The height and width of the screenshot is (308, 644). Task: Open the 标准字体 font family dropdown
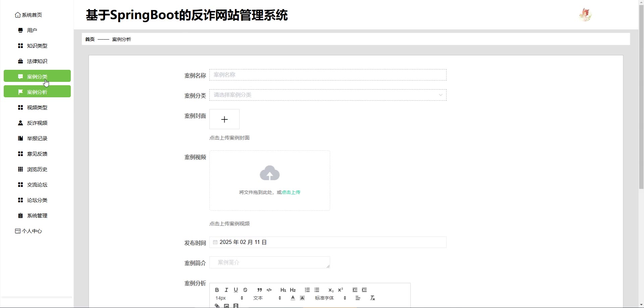click(x=330, y=298)
